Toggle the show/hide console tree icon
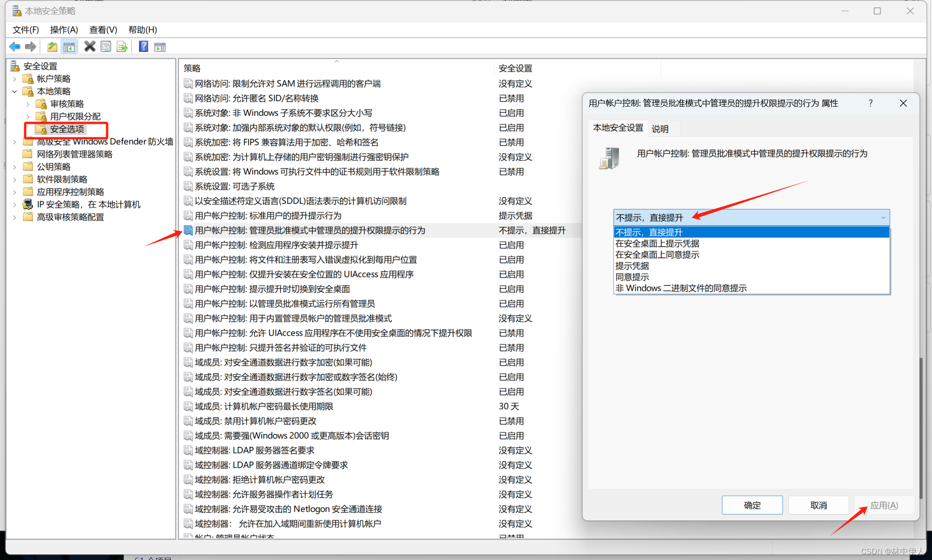The image size is (932, 560). pos(69,47)
